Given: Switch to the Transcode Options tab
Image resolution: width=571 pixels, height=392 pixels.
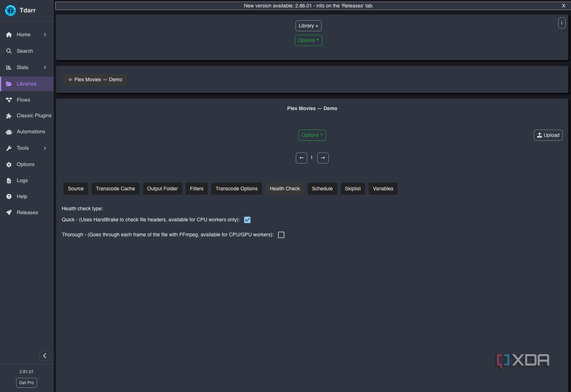Looking at the screenshot, I should point(236,189).
